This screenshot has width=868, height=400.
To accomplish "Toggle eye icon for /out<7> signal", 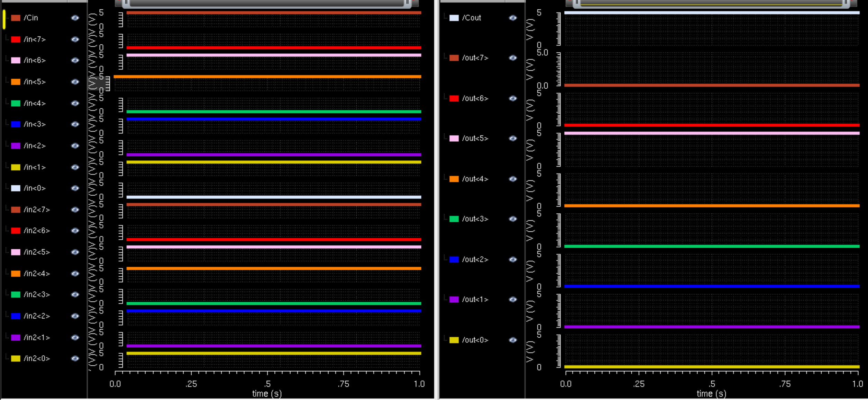I will [x=513, y=58].
